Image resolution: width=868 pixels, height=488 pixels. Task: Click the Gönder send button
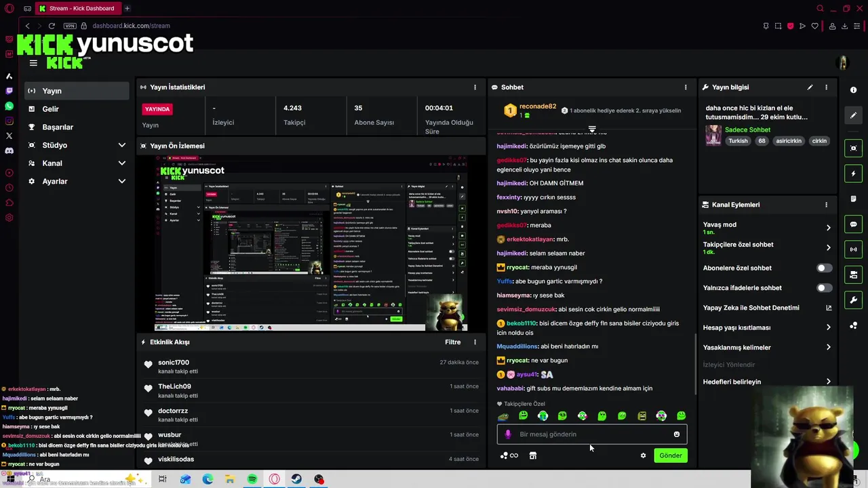(671, 455)
